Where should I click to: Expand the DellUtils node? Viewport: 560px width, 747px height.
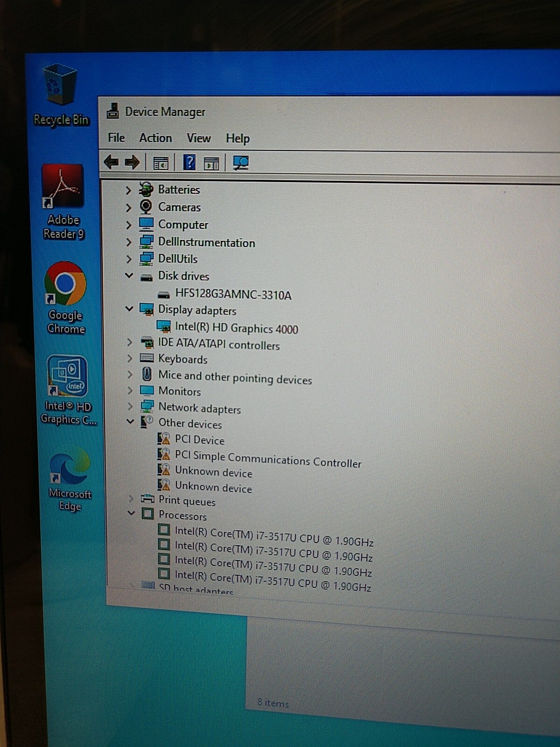tap(129, 259)
